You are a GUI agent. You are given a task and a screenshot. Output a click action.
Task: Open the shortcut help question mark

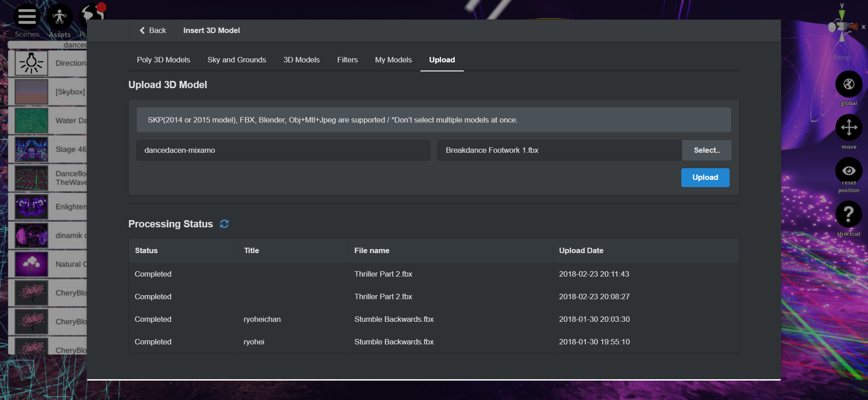[849, 214]
